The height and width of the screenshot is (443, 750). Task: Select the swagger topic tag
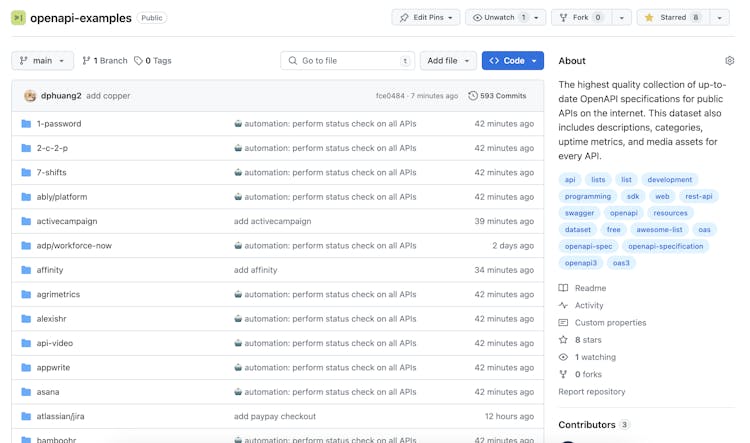579,213
